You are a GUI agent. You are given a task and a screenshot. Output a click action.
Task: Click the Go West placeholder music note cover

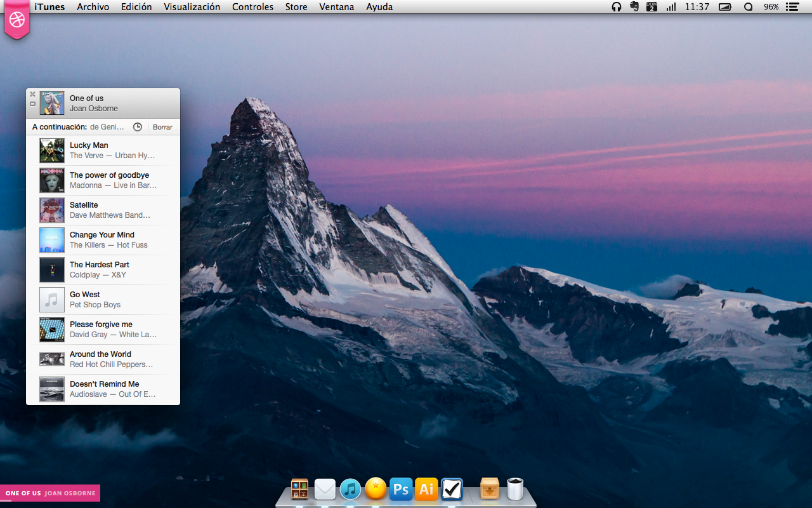pyautogui.click(x=52, y=300)
